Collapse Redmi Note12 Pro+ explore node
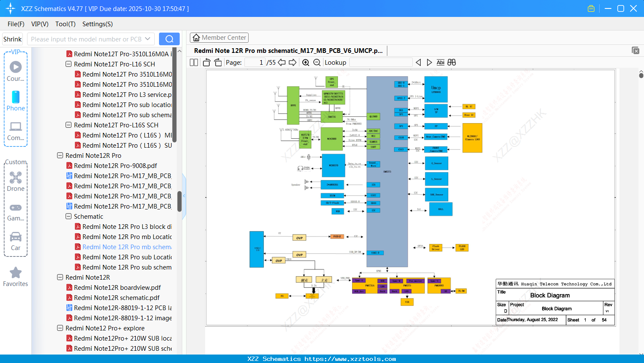 click(x=60, y=328)
